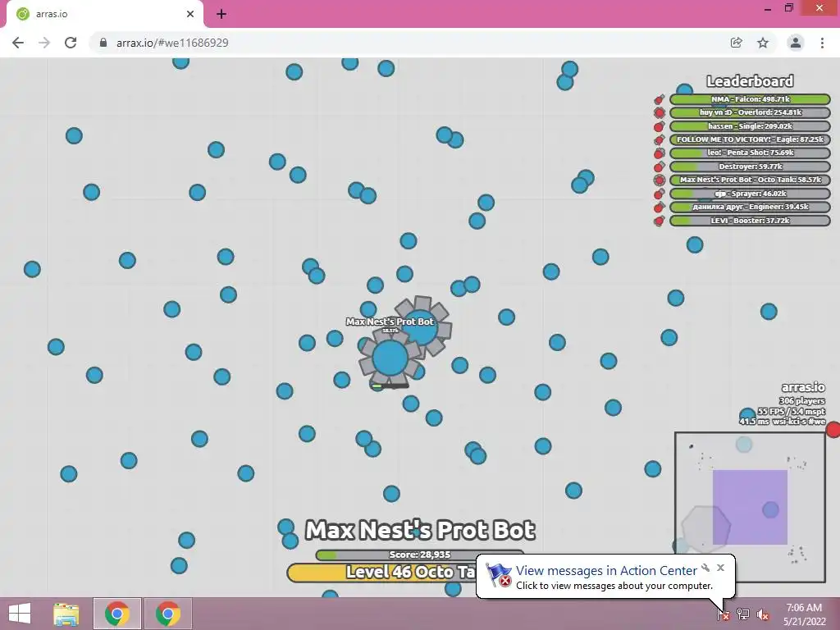Click the browser Back arrow
840x630 pixels.
pyautogui.click(x=18, y=43)
